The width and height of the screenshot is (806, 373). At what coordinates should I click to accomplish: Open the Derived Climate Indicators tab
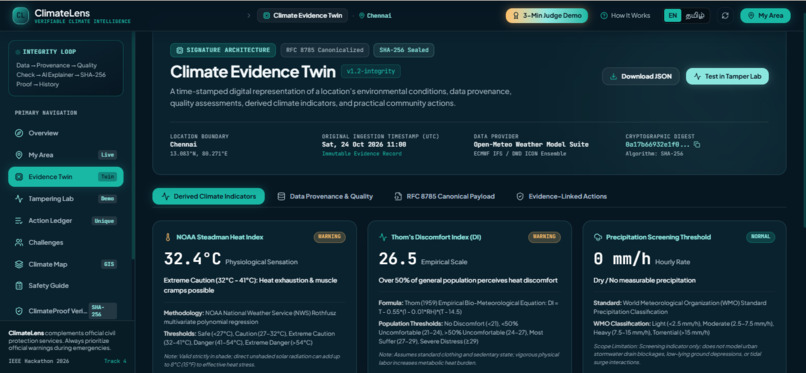(209, 196)
